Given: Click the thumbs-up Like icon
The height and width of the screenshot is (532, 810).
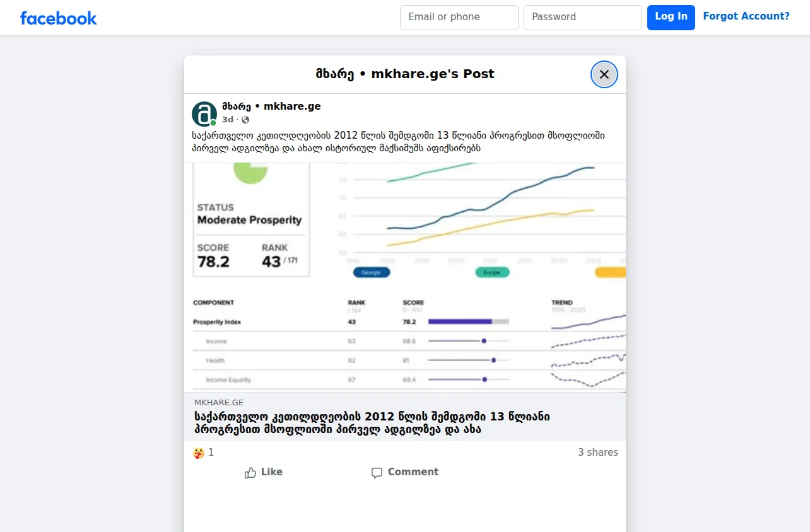Looking at the screenshot, I should pyautogui.click(x=250, y=472).
